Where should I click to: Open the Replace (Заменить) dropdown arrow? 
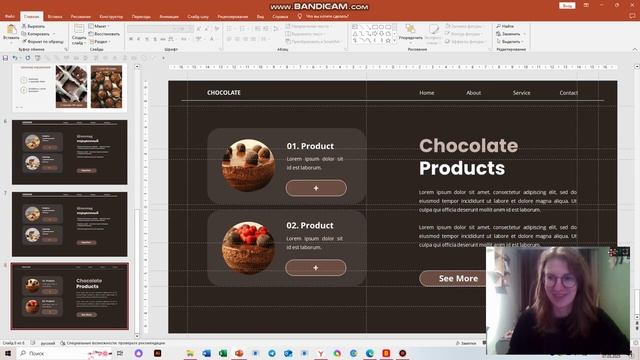[524, 34]
